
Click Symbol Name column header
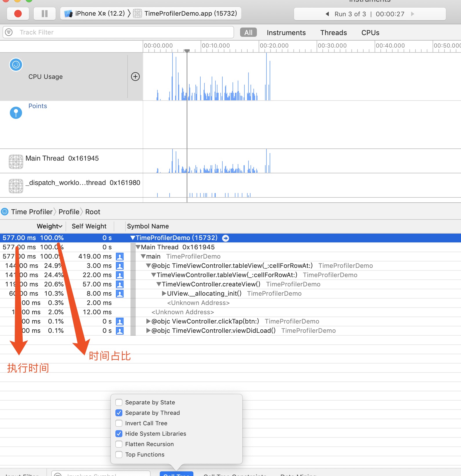point(148,226)
